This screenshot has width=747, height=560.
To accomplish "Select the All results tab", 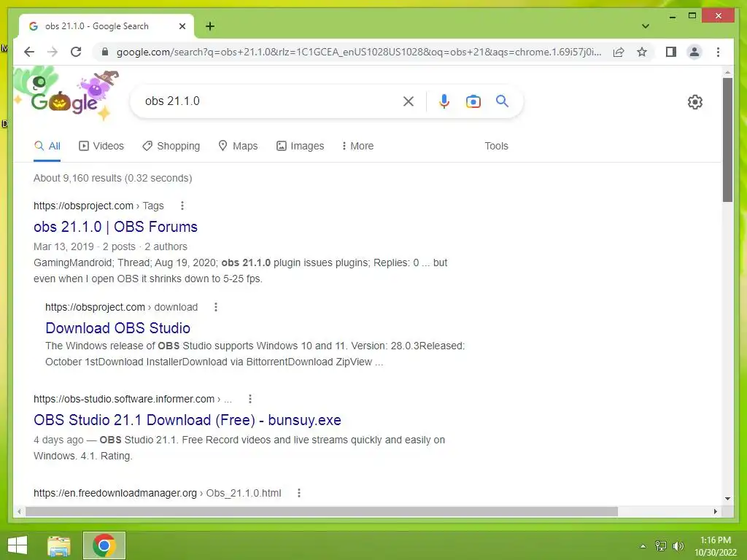I will tap(47, 146).
